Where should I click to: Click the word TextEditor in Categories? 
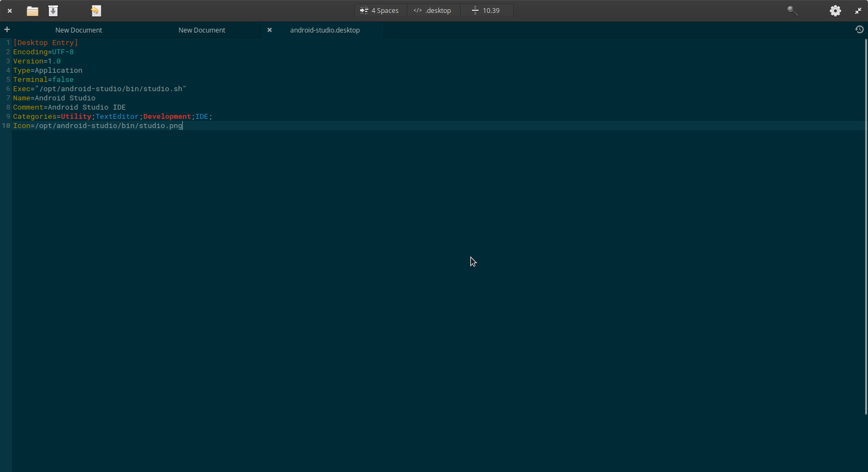tap(117, 117)
